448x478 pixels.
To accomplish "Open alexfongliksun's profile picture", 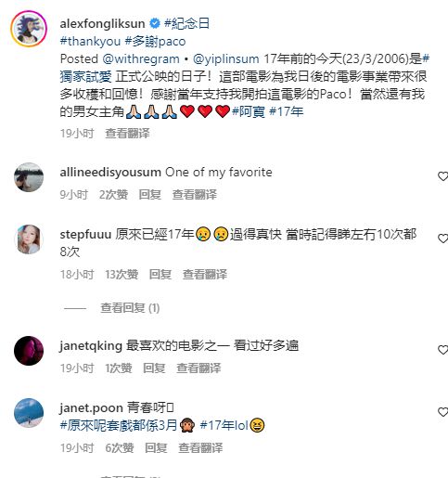I will (x=29, y=29).
